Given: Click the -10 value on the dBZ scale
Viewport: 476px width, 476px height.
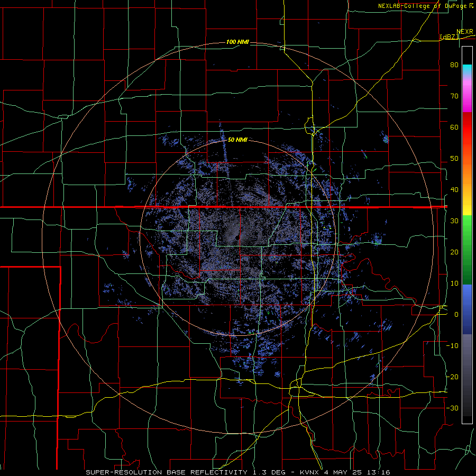Looking at the screenshot, I should (452, 346).
